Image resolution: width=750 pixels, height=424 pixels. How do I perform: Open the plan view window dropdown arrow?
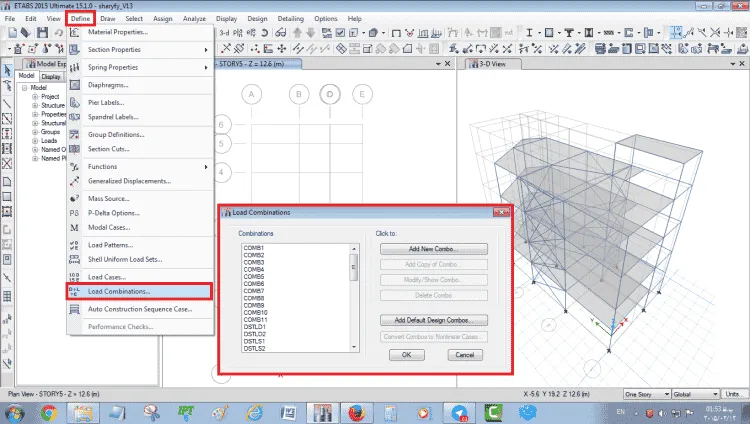coord(438,64)
